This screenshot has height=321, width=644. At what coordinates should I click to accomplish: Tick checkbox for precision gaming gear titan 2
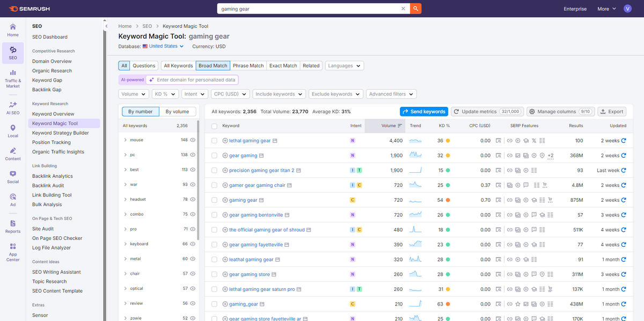click(215, 170)
